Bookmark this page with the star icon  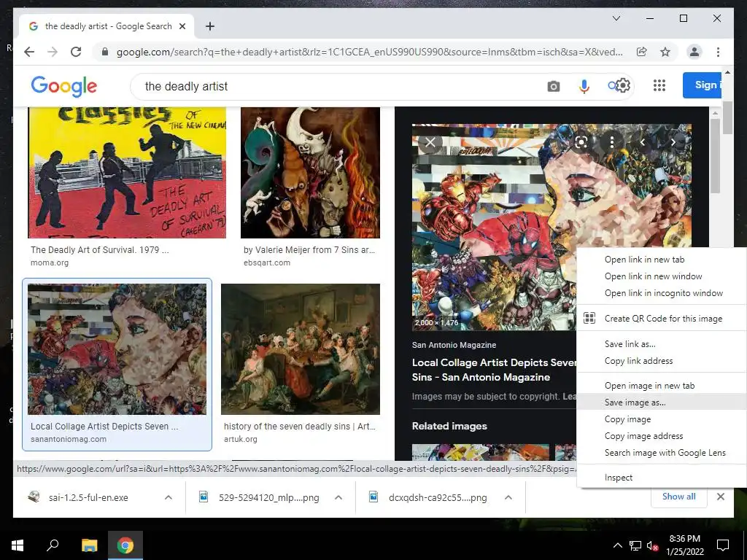click(x=665, y=52)
